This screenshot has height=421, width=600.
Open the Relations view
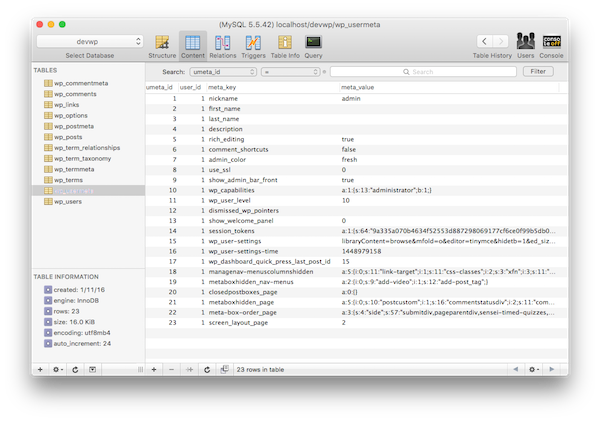pos(222,44)
